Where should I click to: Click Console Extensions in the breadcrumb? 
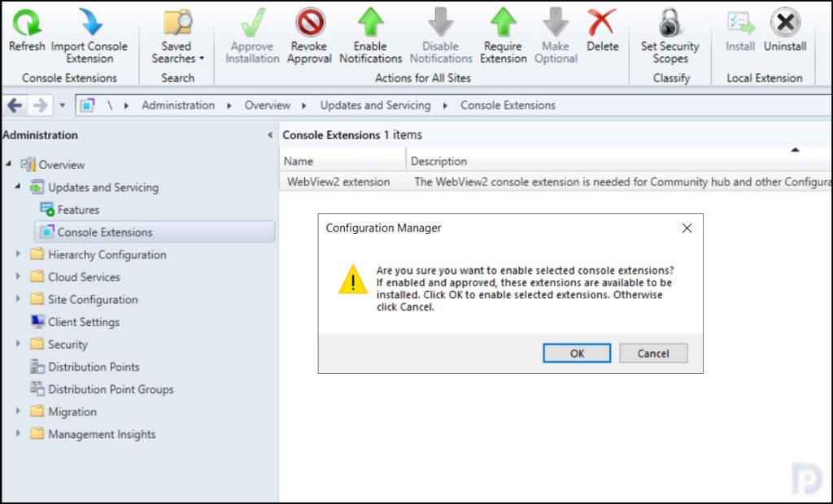508,105
